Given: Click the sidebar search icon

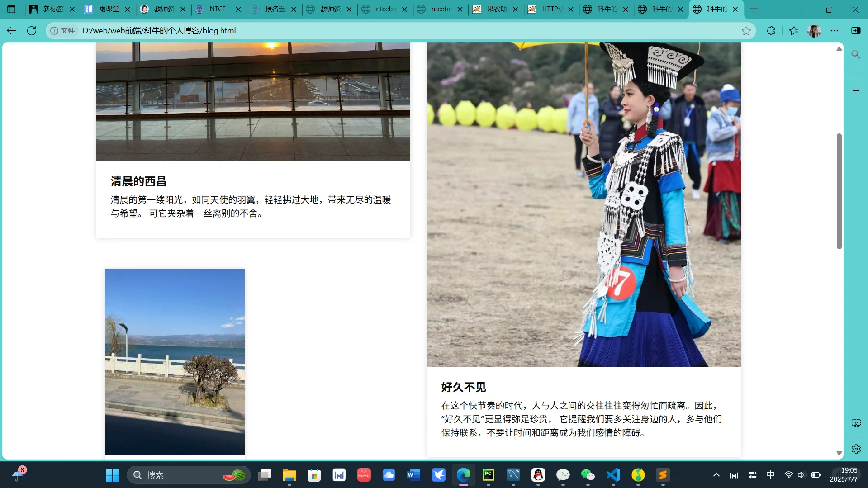Looking at the screenshot, I should tap(856, 55).
